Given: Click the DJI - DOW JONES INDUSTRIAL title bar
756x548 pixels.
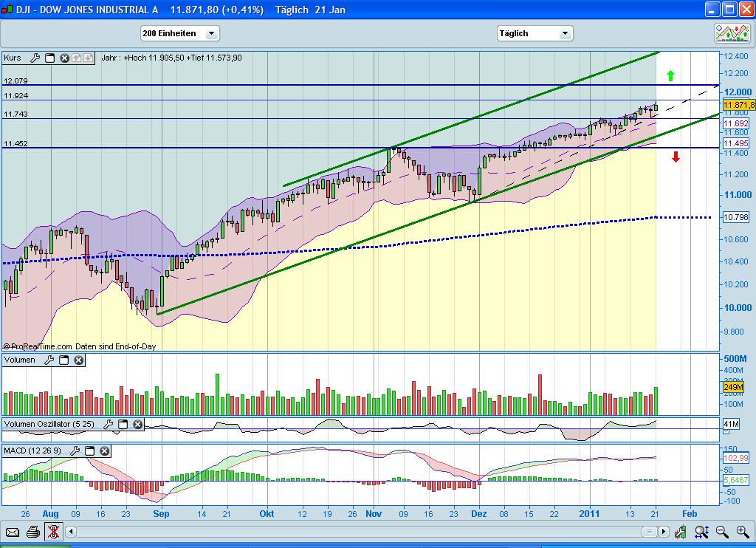Looking at the screenshot, I should pyautogui.click(x=89, y=10).
